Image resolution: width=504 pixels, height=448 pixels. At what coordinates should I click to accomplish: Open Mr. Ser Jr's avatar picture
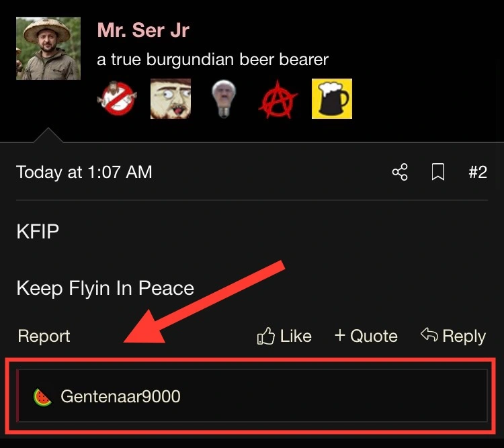point(48,48)
